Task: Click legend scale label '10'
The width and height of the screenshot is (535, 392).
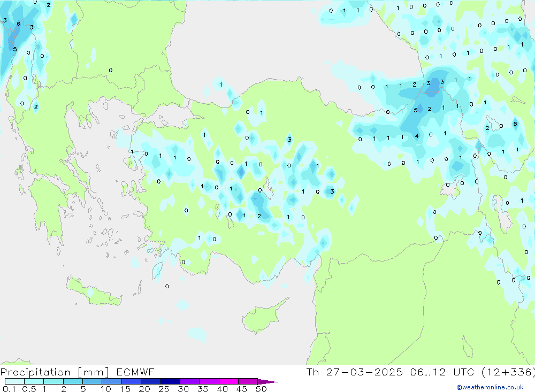Action: (x=106, y=389)
